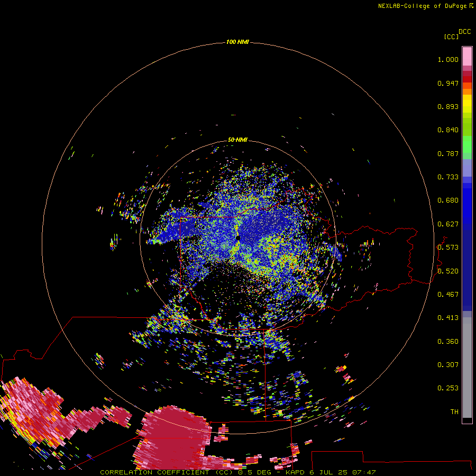Click the 0.627 legend value
The image size is (476, 476).
(448, 224)
